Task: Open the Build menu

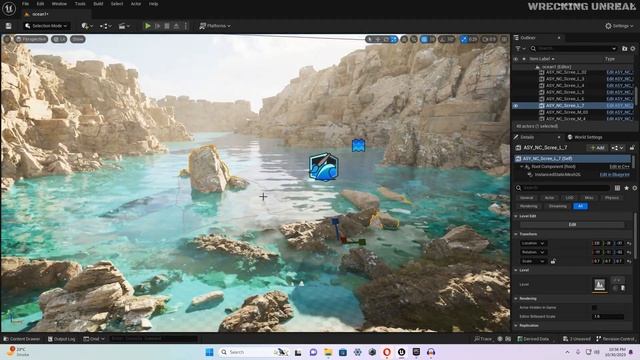Action: (x=98, y=4)
